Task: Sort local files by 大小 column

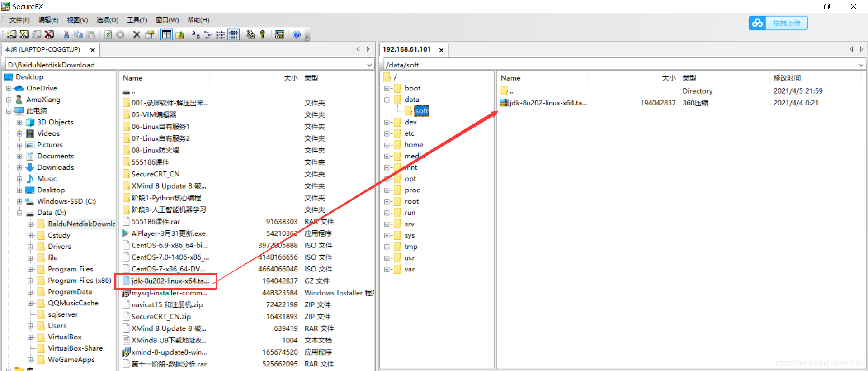Action: tap(291, 78)
